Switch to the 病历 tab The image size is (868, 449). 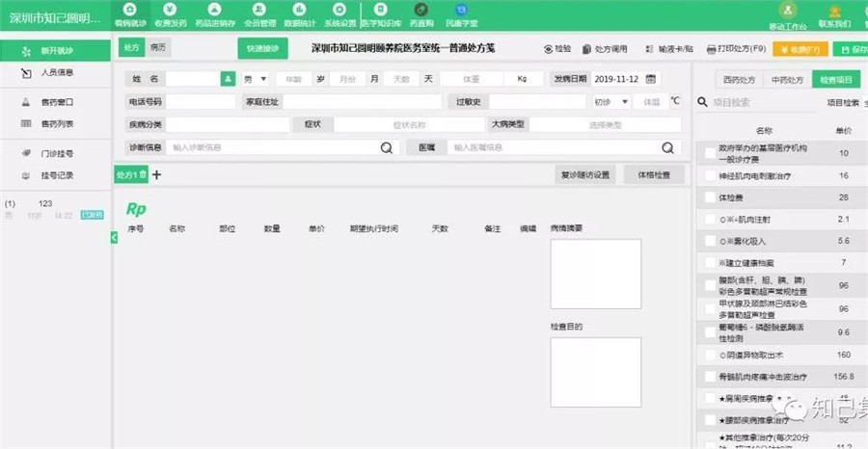(158, 47)
